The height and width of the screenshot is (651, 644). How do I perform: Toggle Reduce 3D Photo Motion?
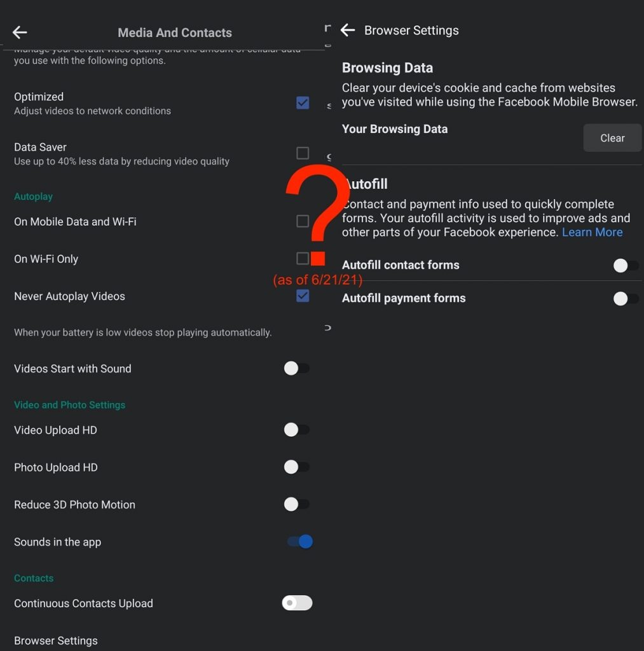pyautogui.click(x=297, y=504)
